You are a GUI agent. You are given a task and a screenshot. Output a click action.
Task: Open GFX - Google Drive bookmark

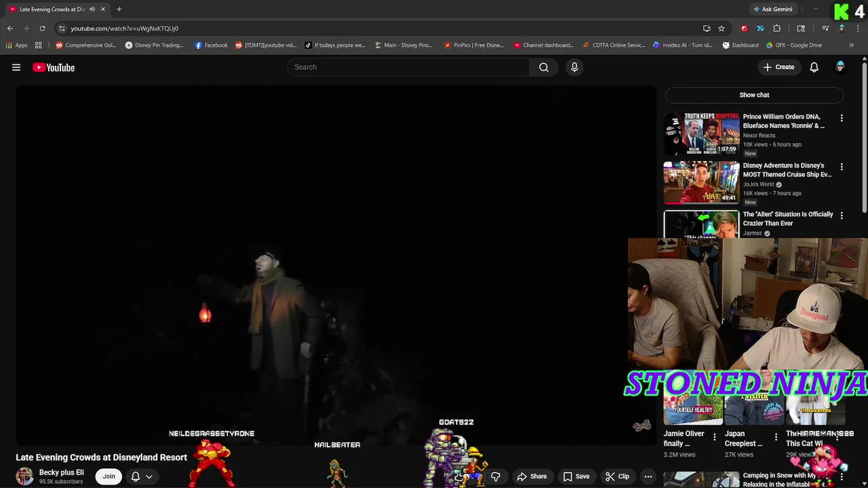(794, 45)
